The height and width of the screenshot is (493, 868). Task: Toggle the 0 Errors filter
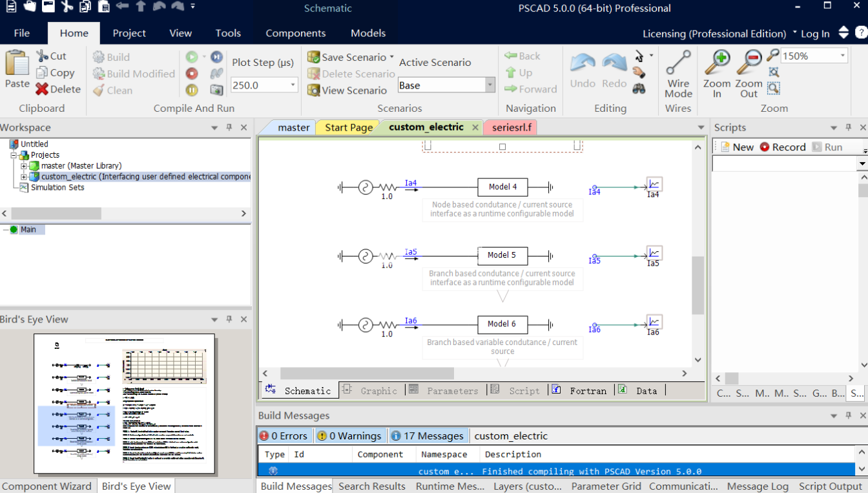pyautogui.click(x=284, y=435)
